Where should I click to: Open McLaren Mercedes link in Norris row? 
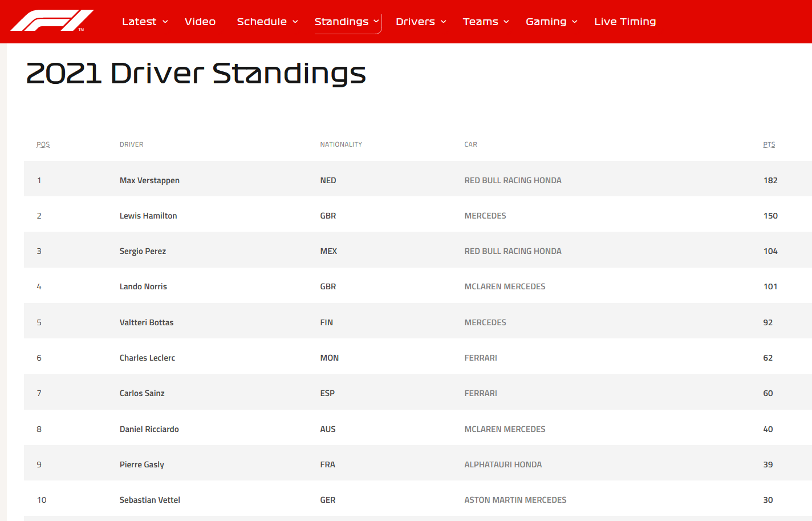tap(505, 286)
